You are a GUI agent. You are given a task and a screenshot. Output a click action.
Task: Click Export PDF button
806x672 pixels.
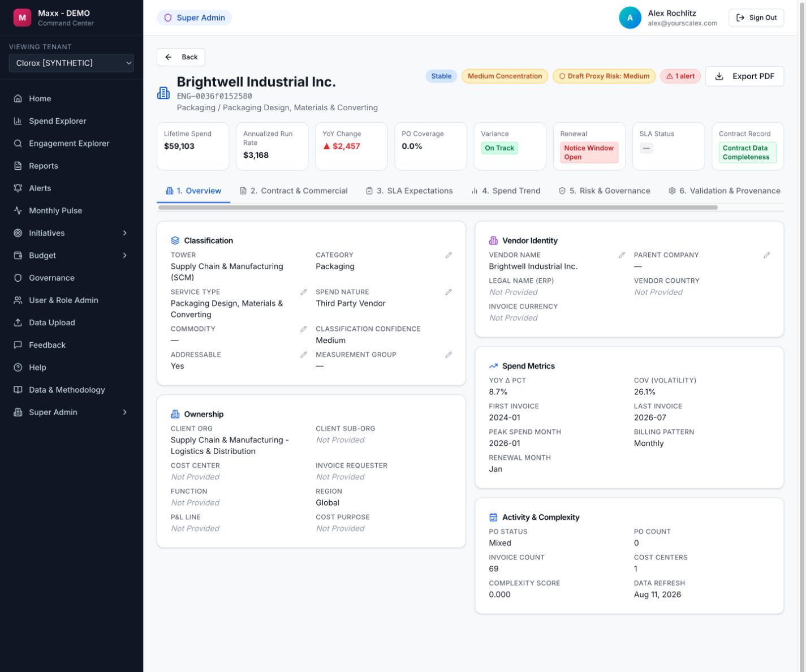click(x=744, y=76)
